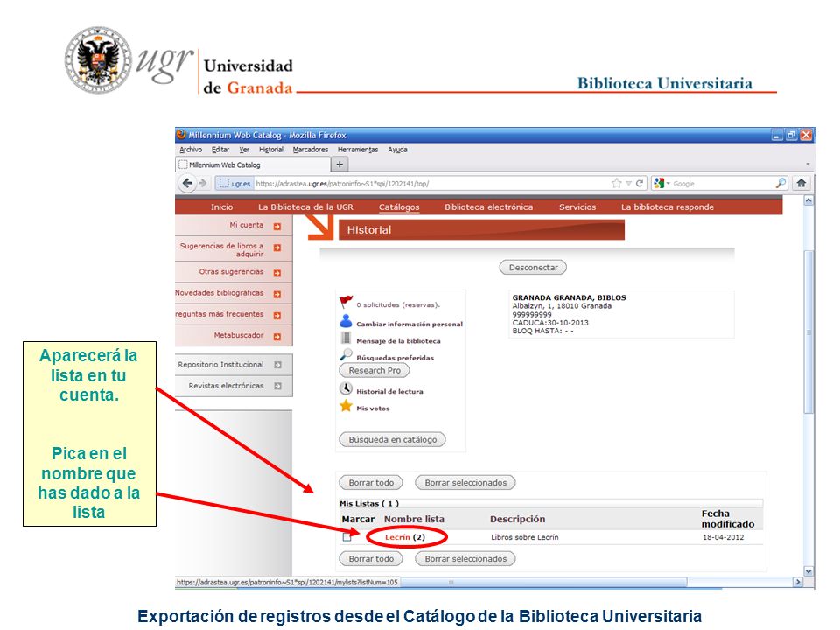Open Servicios navigation link
The height and width of the screenshot is (630, 840).
tap(577, 206)
